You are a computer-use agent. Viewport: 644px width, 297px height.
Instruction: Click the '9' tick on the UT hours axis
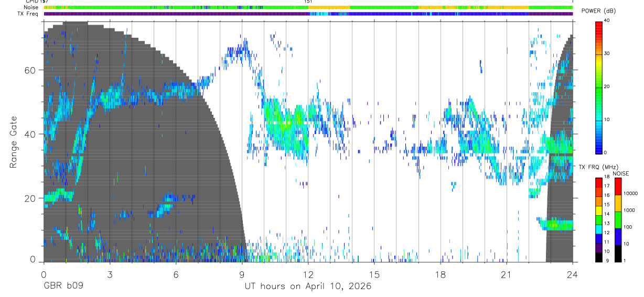pos(242,274)
